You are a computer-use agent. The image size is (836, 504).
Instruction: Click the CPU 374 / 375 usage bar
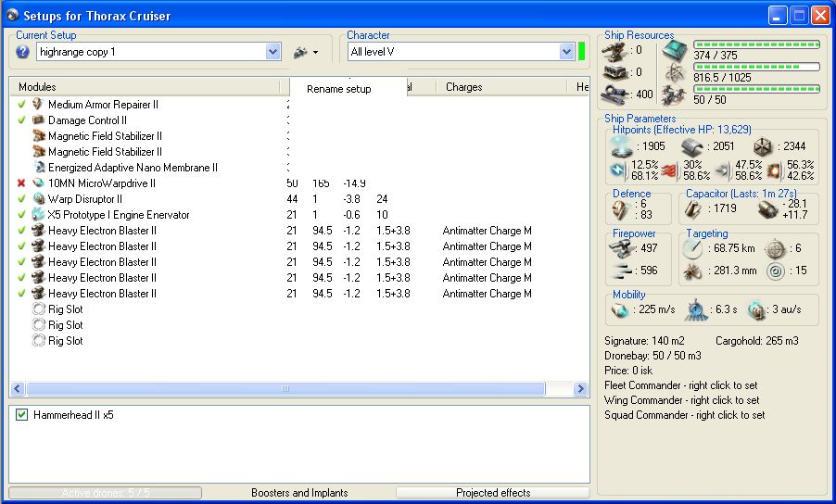756,44
